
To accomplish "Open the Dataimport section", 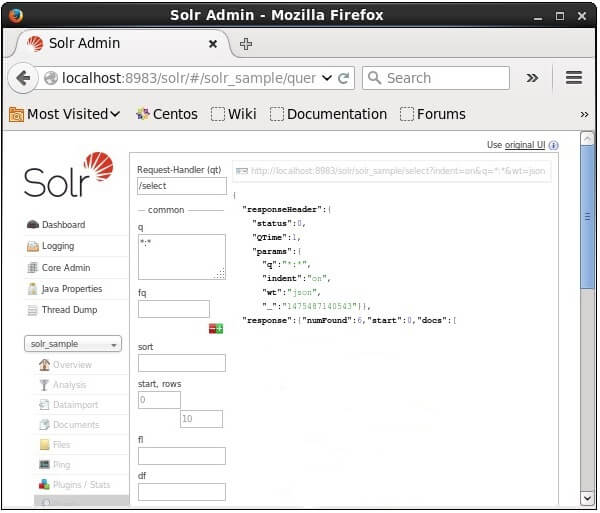I will (x=75, y=405).
